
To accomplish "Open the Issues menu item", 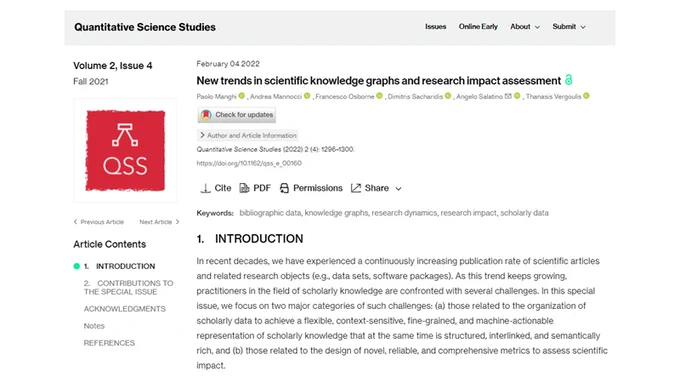I will coord(435,26).
